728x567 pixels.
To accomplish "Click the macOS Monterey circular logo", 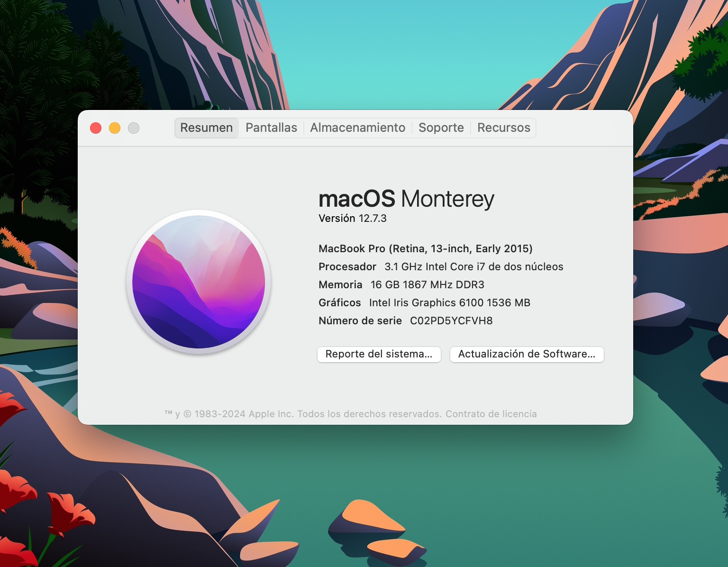I will [199, 282].
